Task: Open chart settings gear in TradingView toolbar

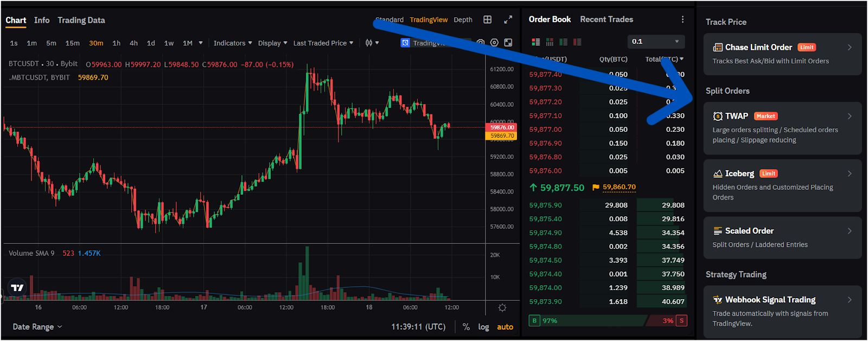Action: pyautogui.click(x=494, y=43)
